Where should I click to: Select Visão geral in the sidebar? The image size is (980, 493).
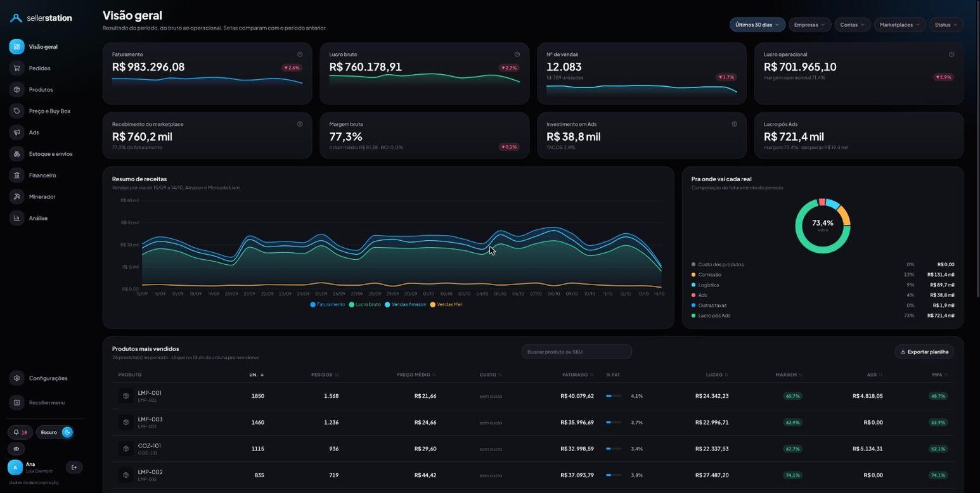click(43, 47)
